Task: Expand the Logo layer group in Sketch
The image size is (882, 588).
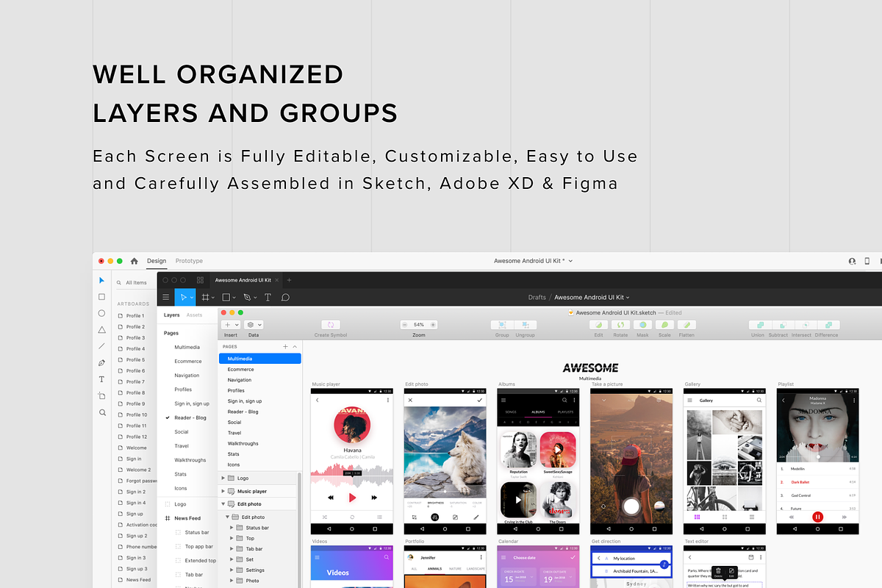Action: click(x=223, y=478)
